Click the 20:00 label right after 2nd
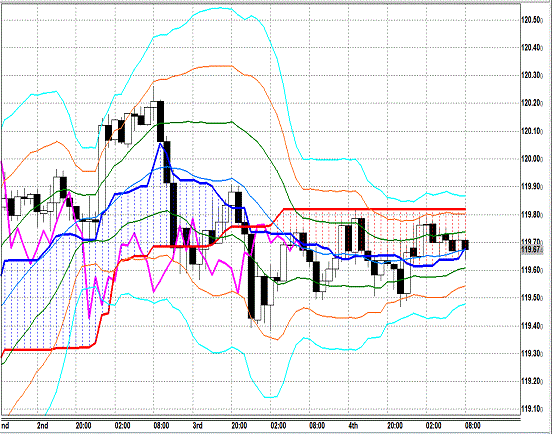The height and width of the screenshot is (434, 552). tap(83, 426)
